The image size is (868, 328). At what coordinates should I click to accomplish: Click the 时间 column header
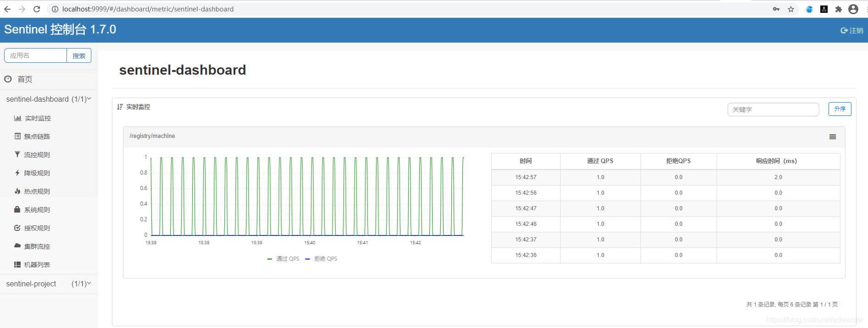[x=526, y=161]
